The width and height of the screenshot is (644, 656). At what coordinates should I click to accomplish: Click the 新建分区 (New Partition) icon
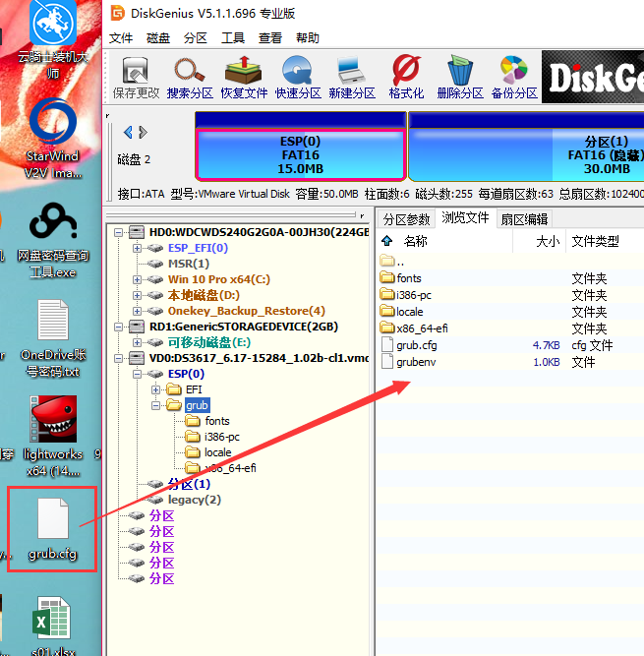point(351,77)
